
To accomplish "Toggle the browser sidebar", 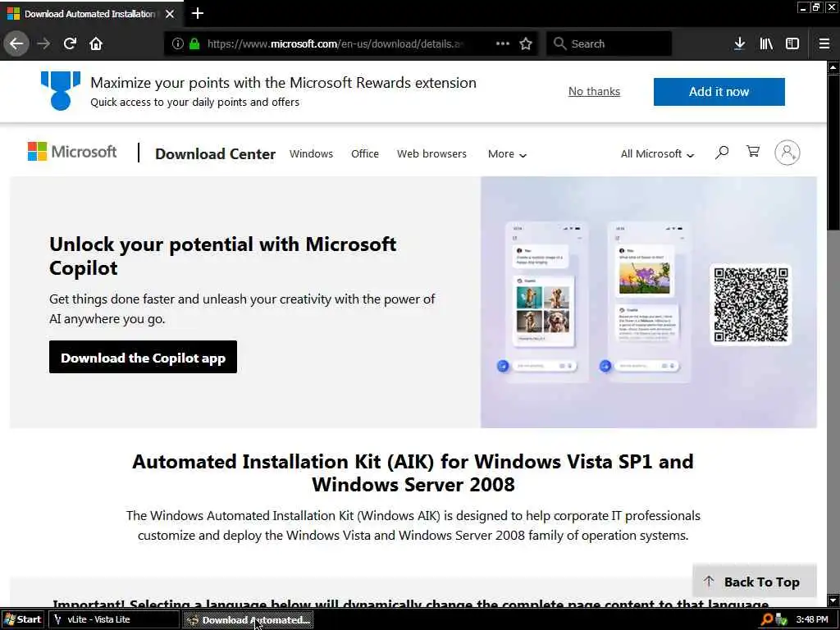I will [792, 43].
